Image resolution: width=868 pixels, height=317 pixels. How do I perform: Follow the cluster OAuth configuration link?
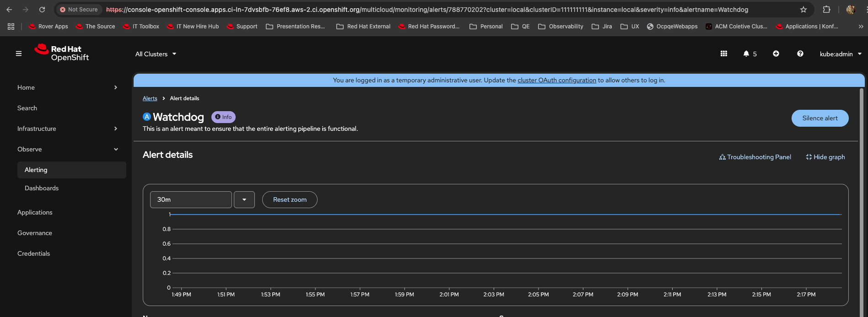tap(556, 80)
